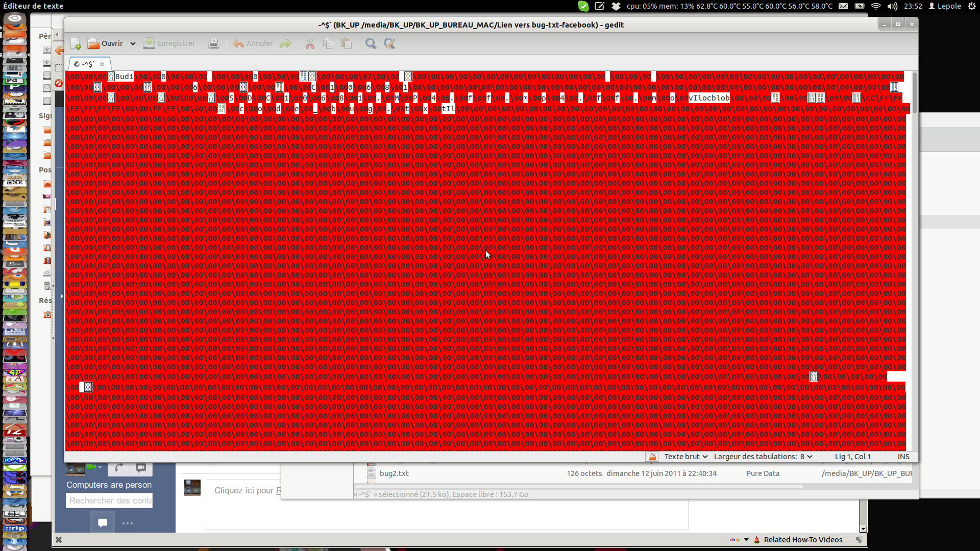Open the volume indicator in top panel
Image resolution: width=980 pixels, height=551 pixels.
pos(892,6)
